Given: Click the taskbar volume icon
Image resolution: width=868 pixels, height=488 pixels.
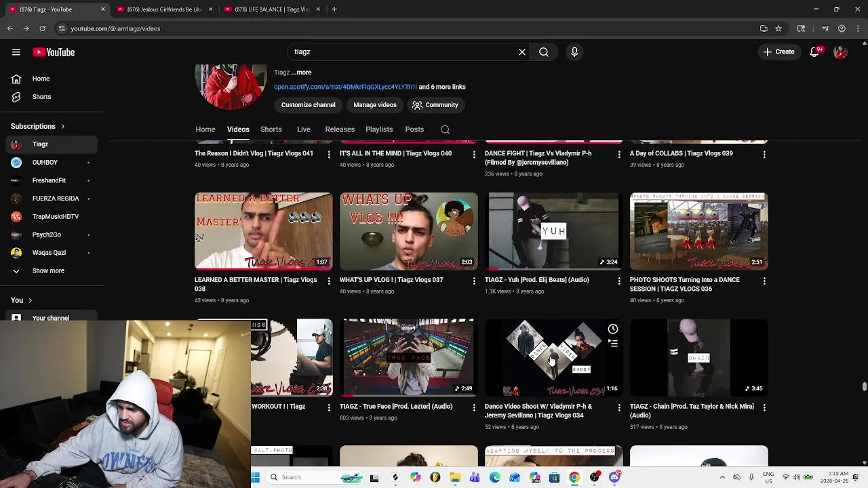Looking at the screenshot, I should 797,477.
